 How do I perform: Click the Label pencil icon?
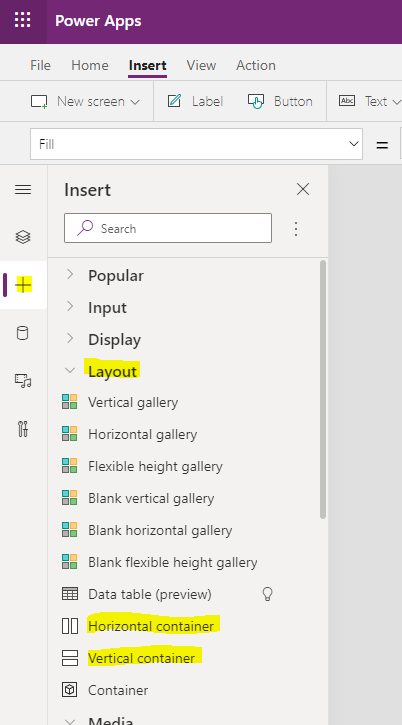point(174,101)
